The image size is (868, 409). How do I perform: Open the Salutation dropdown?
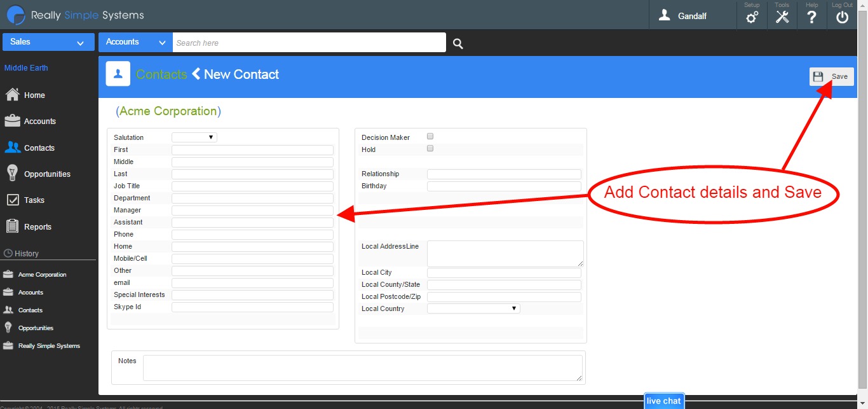[194, 137]
